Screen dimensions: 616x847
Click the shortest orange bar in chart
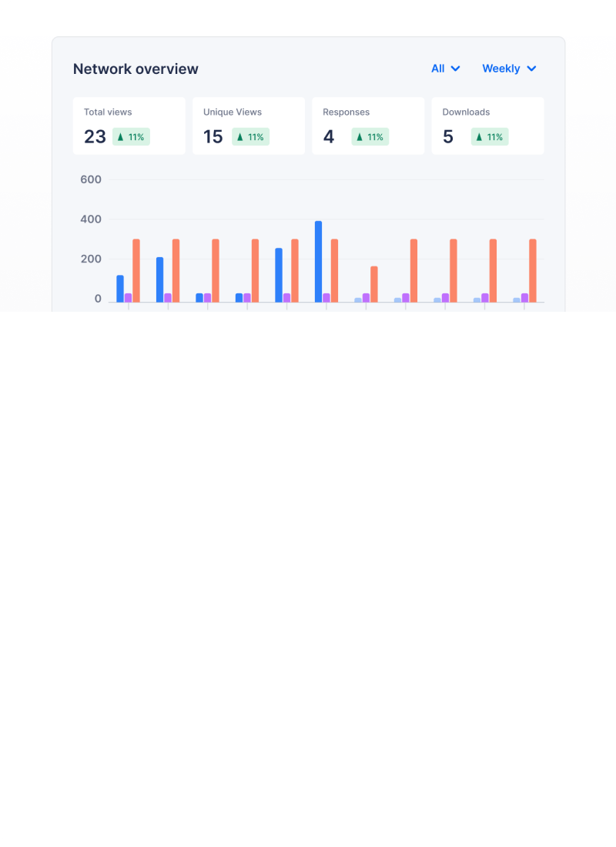coord(374,284)
